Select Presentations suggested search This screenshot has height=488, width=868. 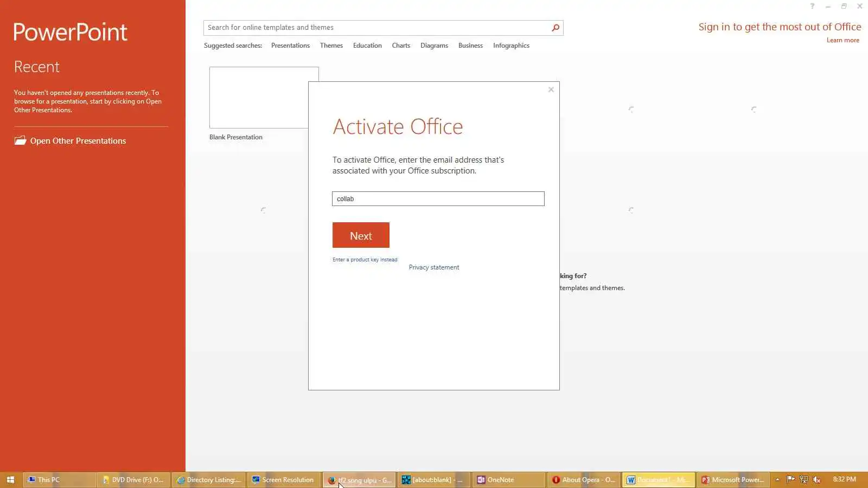290,46
